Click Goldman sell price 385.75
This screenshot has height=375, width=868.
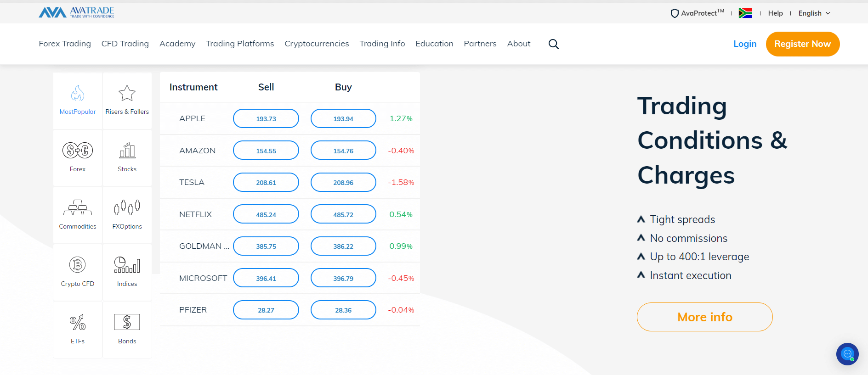tap(266, 246)
